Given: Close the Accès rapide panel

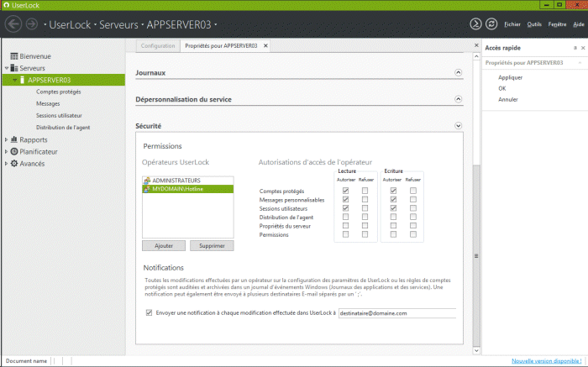Looking at the screenshot, I should point(583,48).
